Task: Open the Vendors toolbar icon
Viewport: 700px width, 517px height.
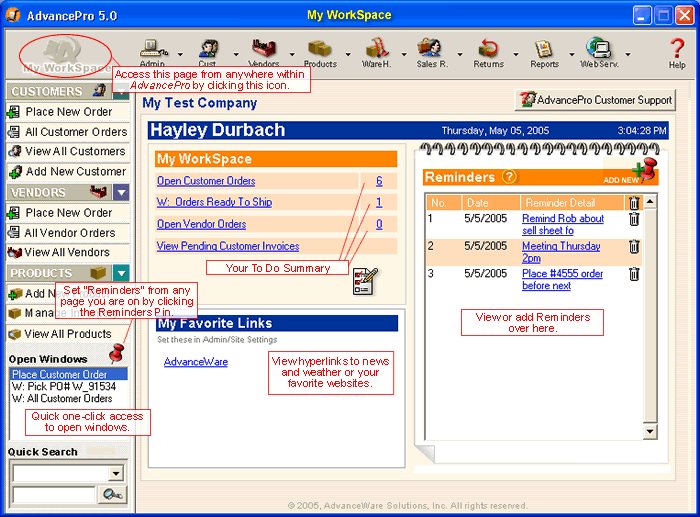Action: pyautogui.click(x=264, y=49)
